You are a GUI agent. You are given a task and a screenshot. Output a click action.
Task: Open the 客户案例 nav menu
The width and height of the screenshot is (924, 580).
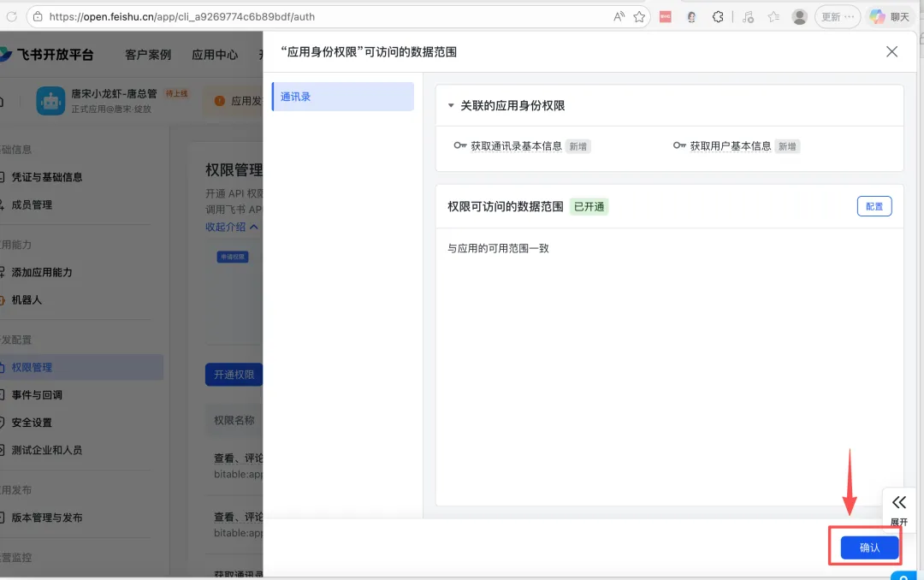coord(148,54)
